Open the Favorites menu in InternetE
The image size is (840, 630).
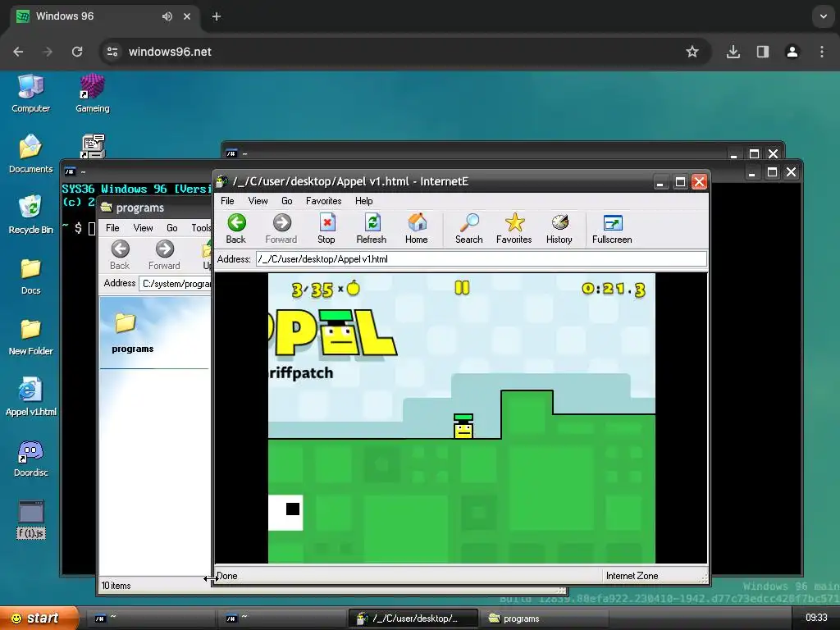tap(323, 201)
